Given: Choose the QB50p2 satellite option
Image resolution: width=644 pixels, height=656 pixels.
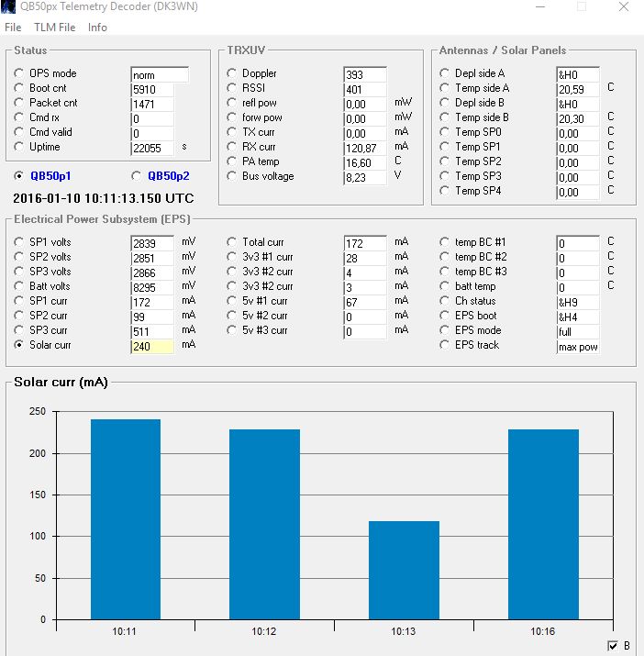Looking at the screenshot, I should click(x=136, y=176).
